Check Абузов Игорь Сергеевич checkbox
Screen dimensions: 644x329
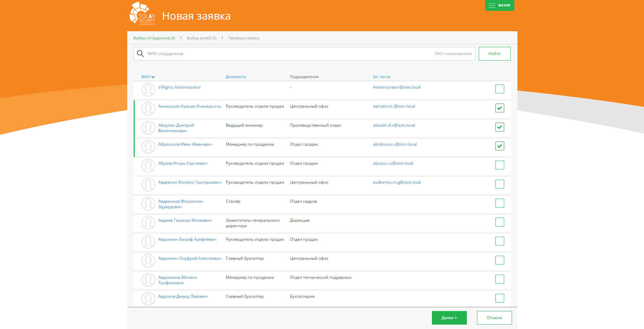click(500, 165)
